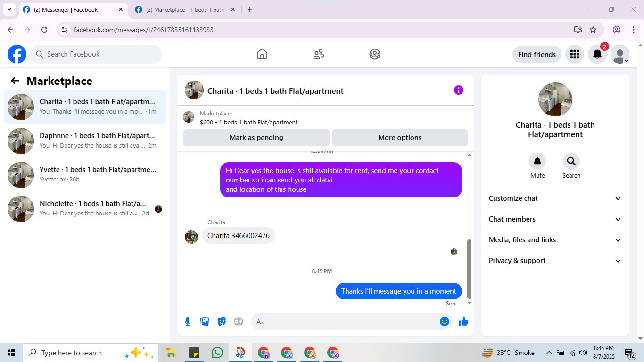Select the message 'Charita 3466002476'

(x=239, y=236)
